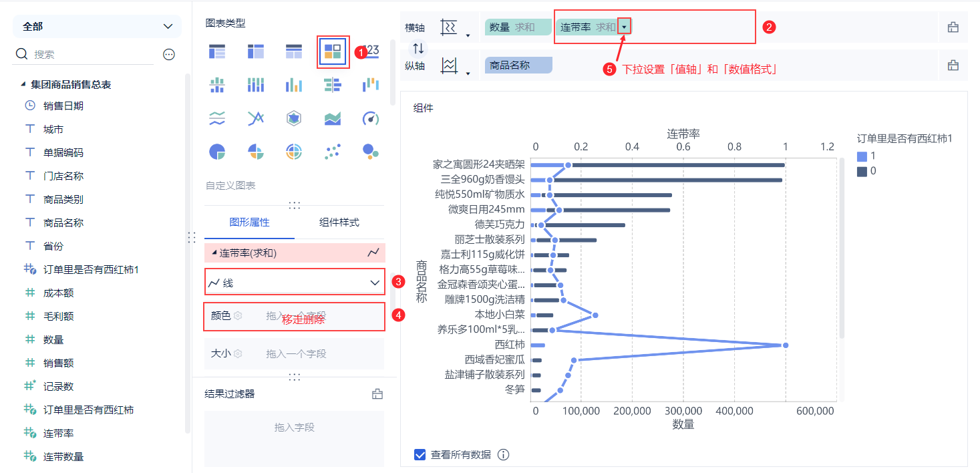Select the partitioned column chart icon
Image resolution: width=980 pixels, height=473 pixels.
point(217,85)
